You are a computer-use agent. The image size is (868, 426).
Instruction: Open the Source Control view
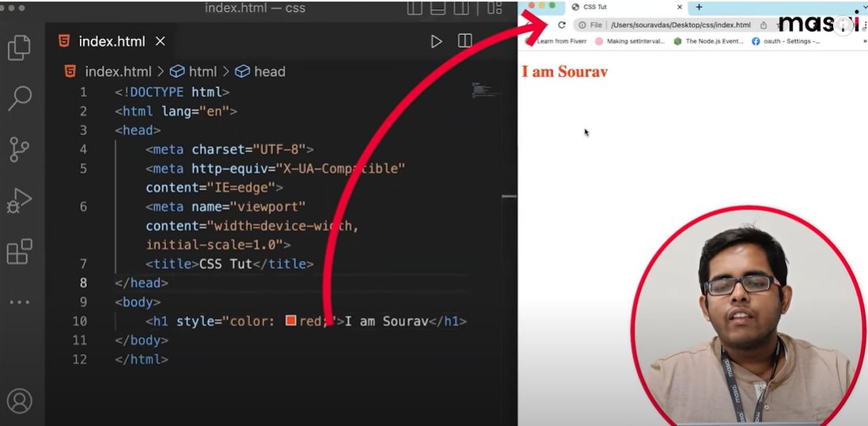tap(20, 149)
